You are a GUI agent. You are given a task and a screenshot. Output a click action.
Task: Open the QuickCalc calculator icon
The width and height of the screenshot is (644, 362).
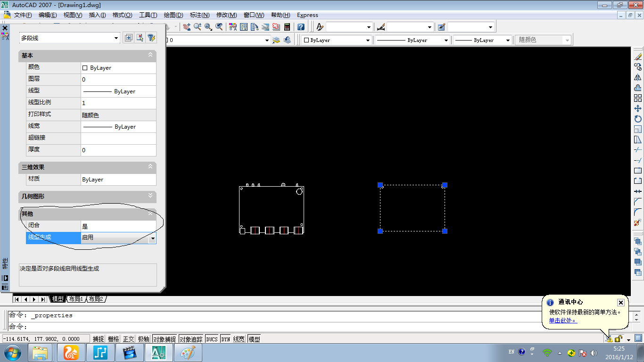point(287,27)
